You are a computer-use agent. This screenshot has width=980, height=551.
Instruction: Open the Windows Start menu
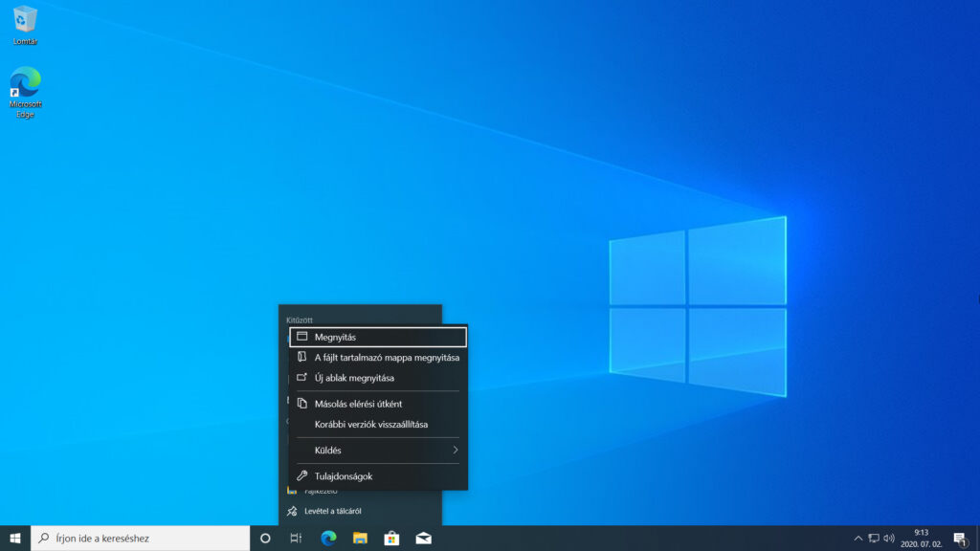tap(15, 538)
